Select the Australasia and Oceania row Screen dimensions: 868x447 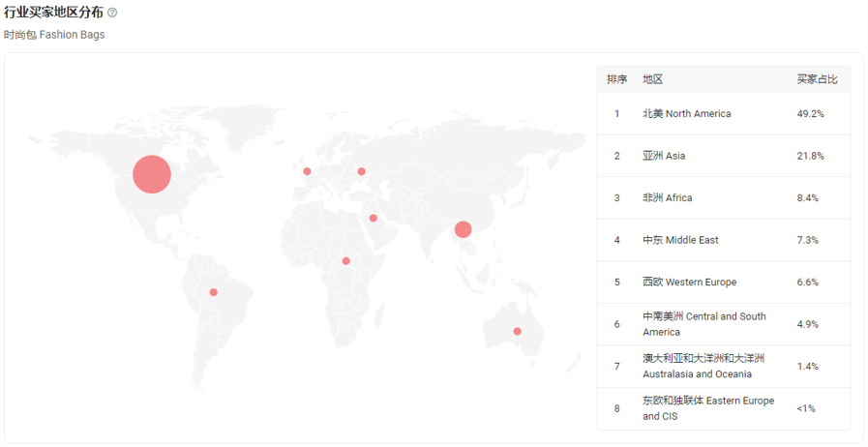click(724, 367)
